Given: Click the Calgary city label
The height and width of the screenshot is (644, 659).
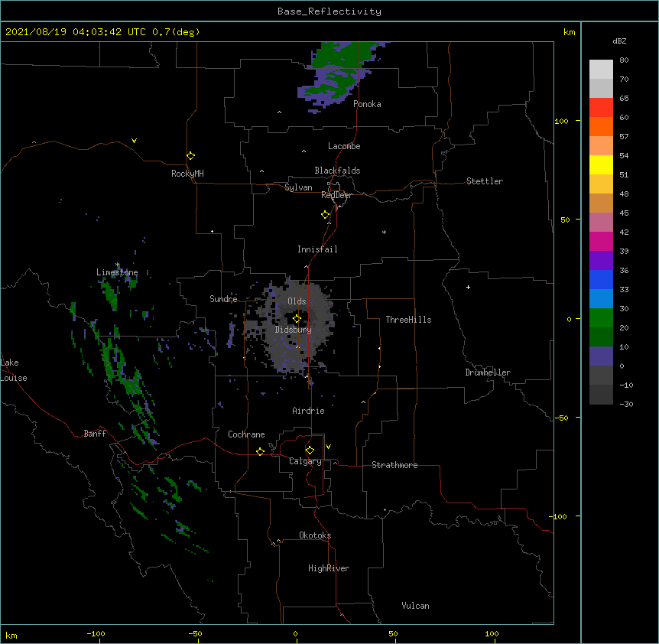Looking at the screenshot, I should click(305, 461).
